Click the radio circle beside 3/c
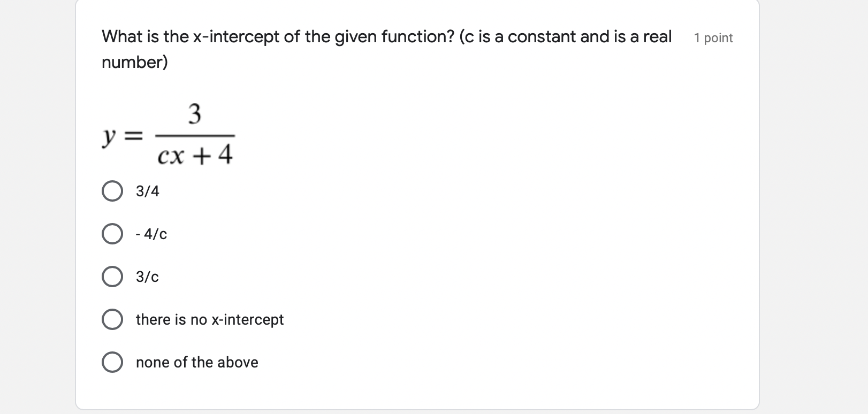 (x=112, y=277)
